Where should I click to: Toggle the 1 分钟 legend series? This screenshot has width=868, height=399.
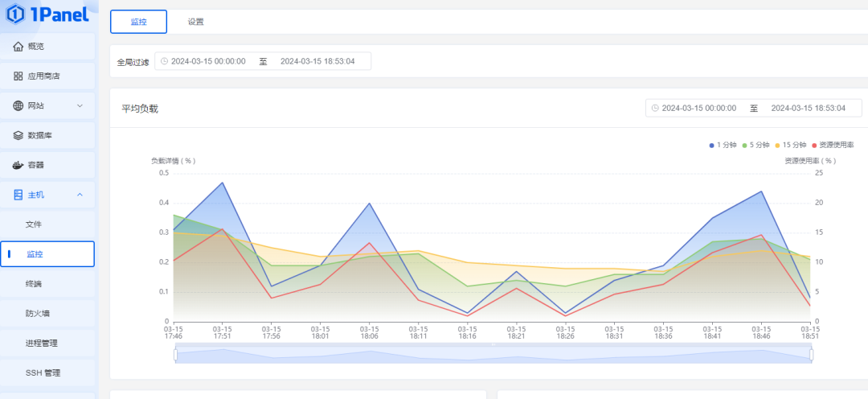[x=723, y=145]
